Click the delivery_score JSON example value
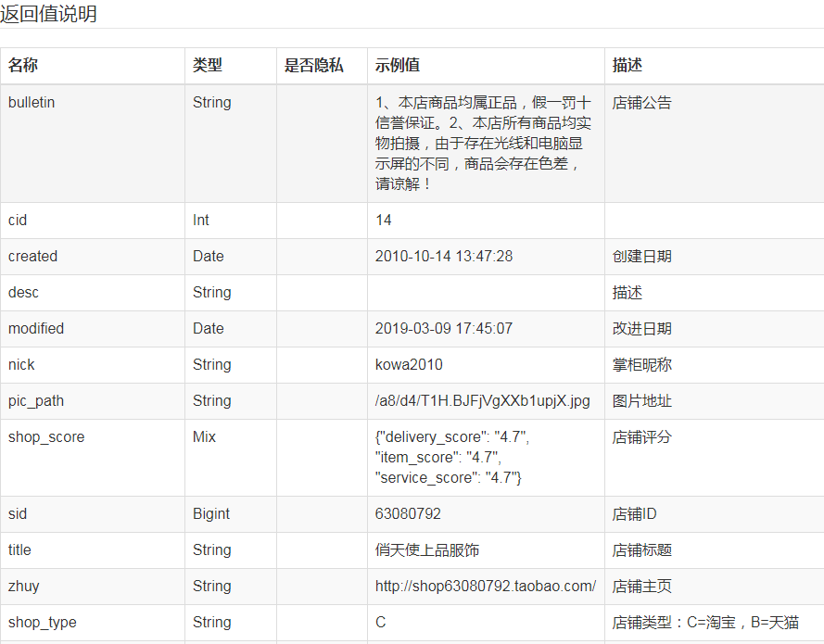This screenshot has height=644, width=824. click(452, 458)
